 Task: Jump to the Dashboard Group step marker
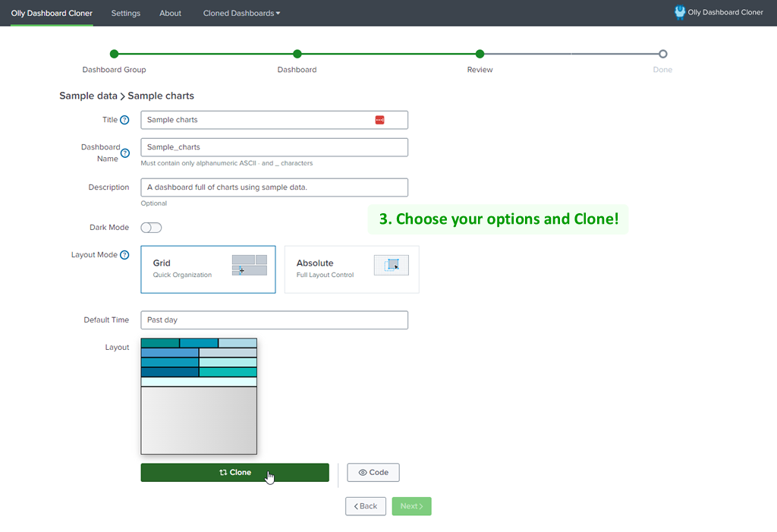(114, 54)
